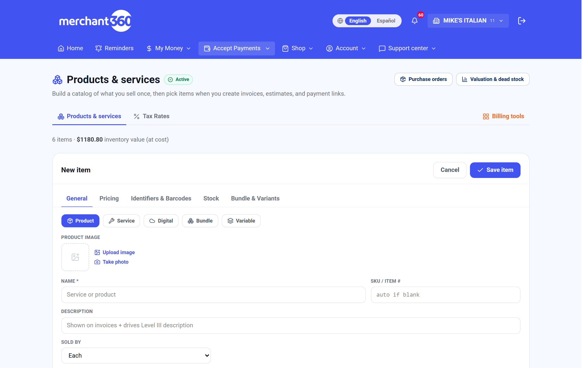Click the Purchase orders box icon
The image size is (588, 368).
tap(403, 79)
